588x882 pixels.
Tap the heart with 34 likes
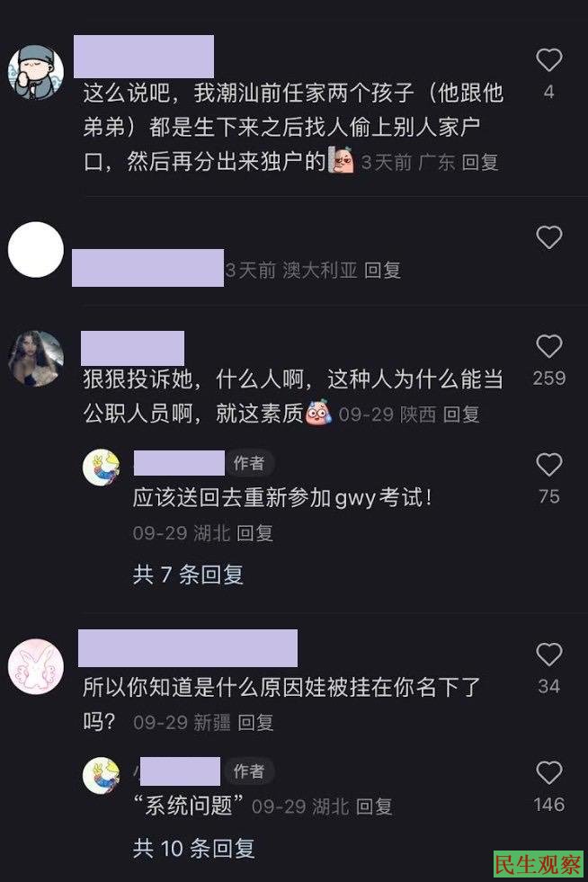tap(548, 655)
